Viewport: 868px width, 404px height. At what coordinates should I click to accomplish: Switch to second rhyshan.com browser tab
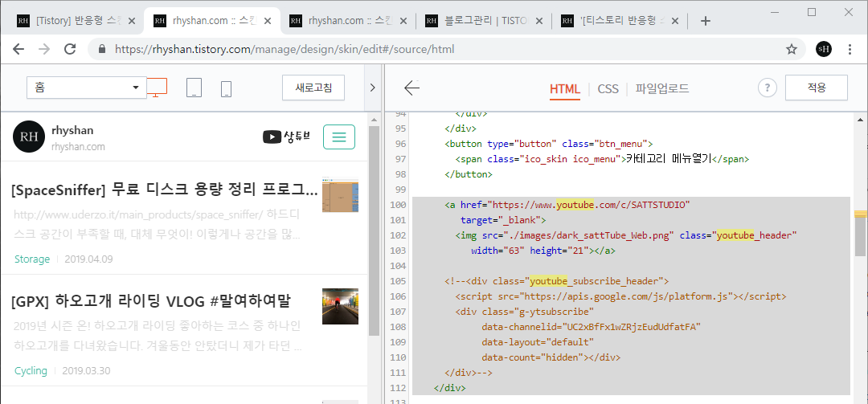tap(349, 21)
